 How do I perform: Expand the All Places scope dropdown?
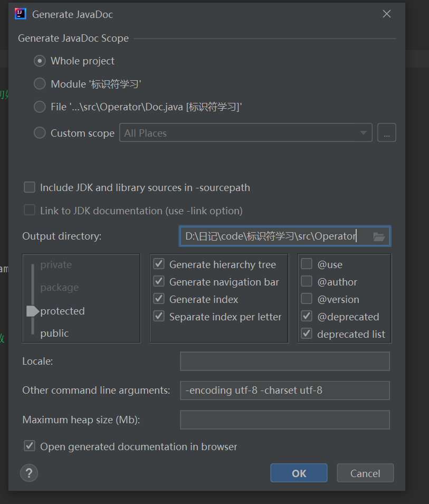(x=363, y=133)
